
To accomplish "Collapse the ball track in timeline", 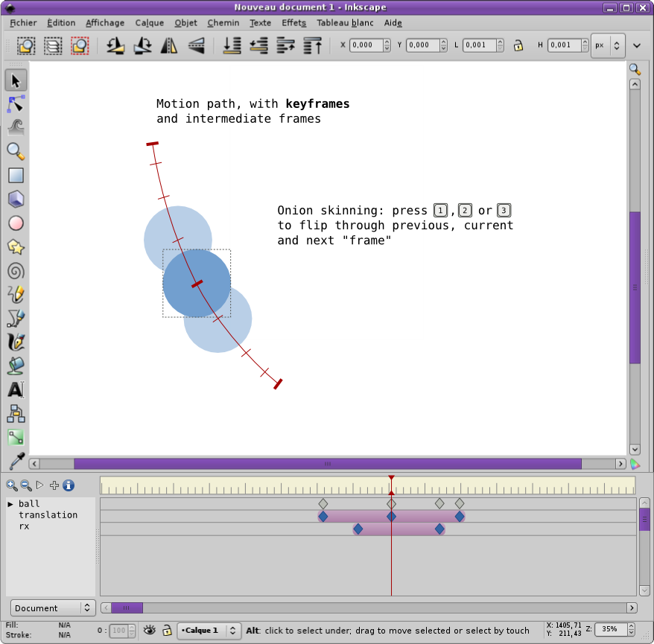I will pyautogui.click(x=10, y=504).
